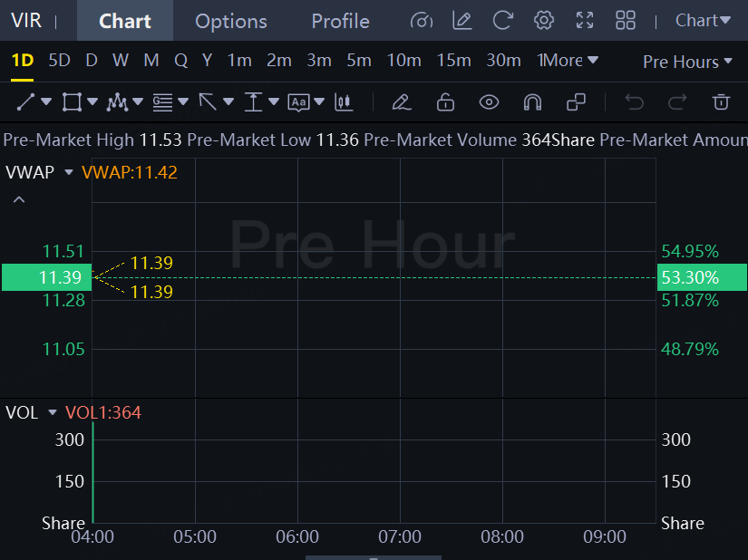Toggle the magnet snap mode
Viewport: 748px width, 560px height.
tap(532, 102)
